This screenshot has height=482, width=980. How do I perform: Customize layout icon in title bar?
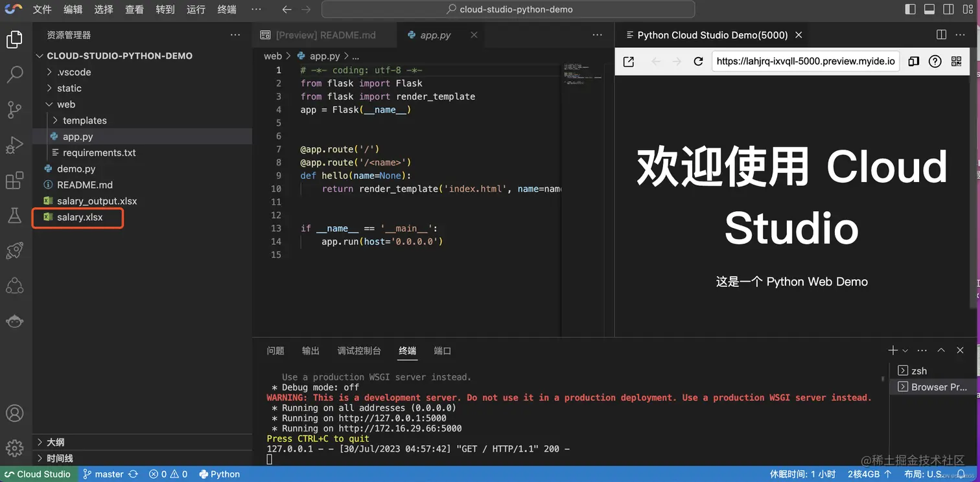967,9
